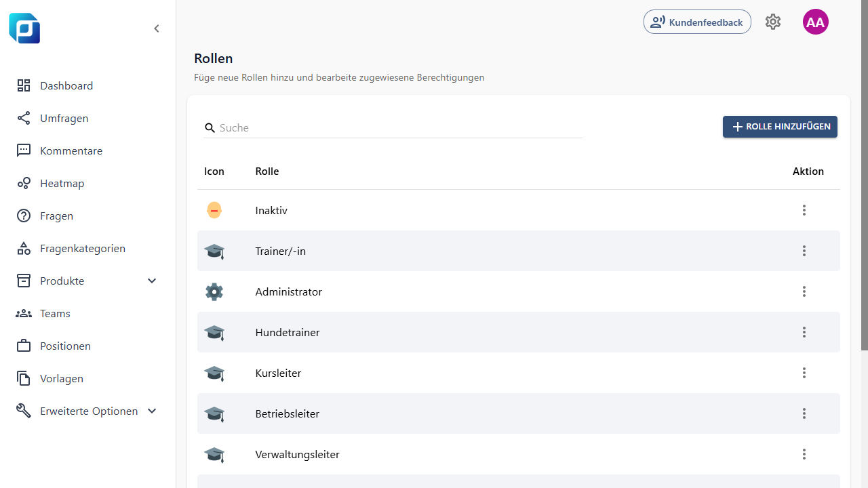Click the Administrator gear icon
The width and height of the screenshot is (868, 488).
pos(214,291)
